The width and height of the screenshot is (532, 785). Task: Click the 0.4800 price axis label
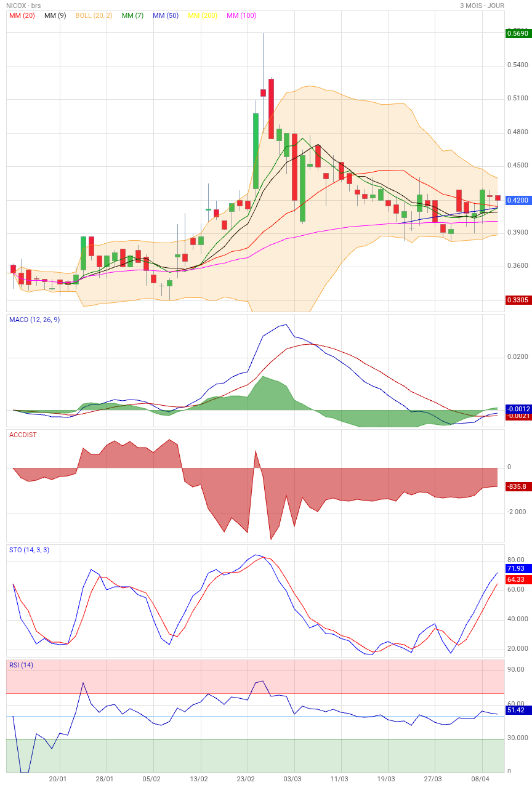[518, 132]
